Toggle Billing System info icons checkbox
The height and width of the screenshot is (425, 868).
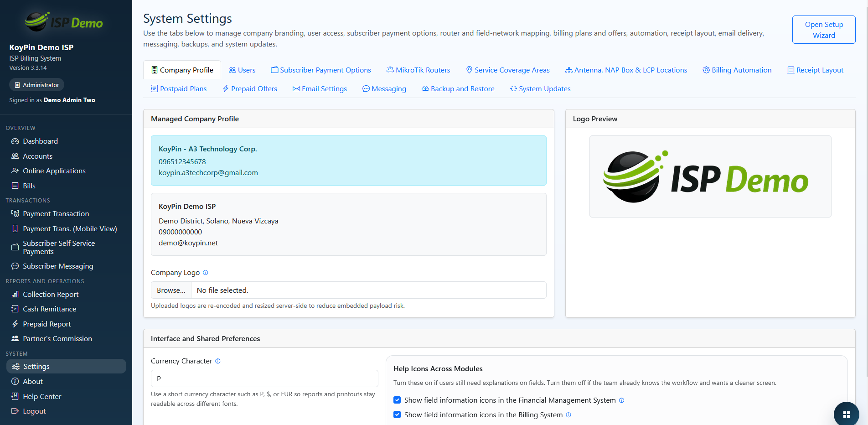coord(397,415)
